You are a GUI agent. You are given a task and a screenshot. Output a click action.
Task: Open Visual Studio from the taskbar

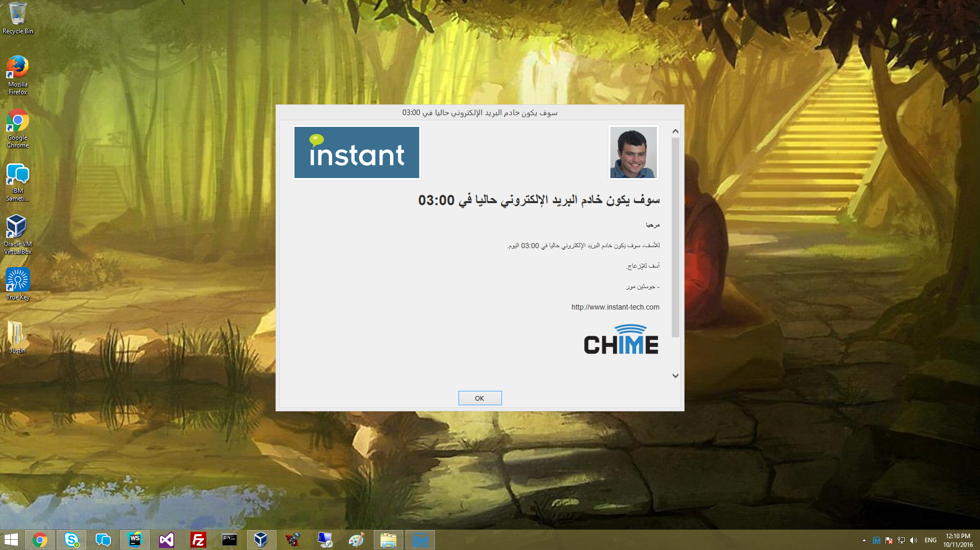pyautogui.click(x=167, y=540)
